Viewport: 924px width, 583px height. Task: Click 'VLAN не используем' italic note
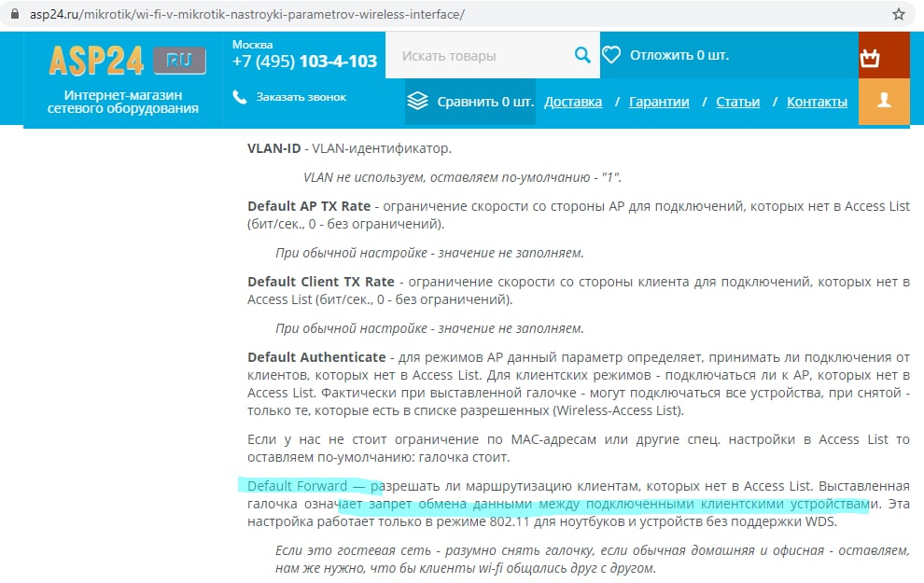coord(462,177)
